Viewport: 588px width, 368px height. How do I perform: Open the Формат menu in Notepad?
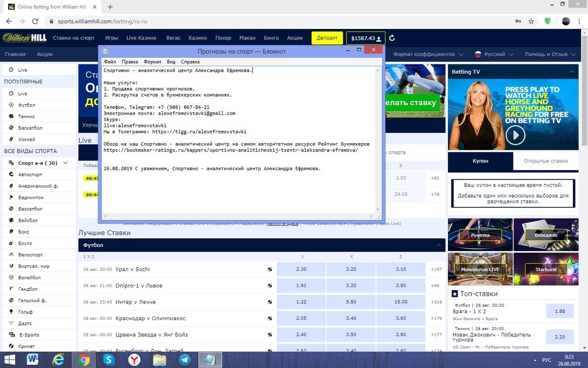tap(153, 62)
